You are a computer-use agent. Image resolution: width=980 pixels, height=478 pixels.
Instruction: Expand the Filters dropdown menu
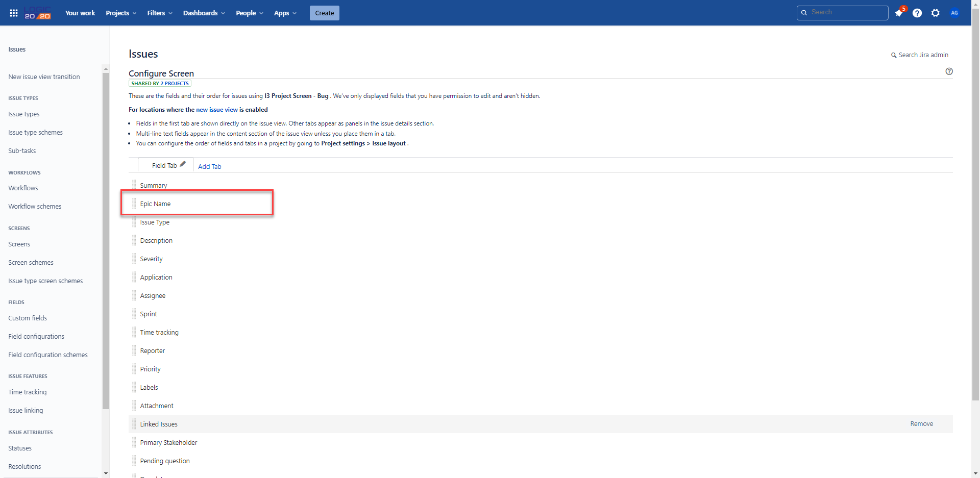tap(160, 13)
